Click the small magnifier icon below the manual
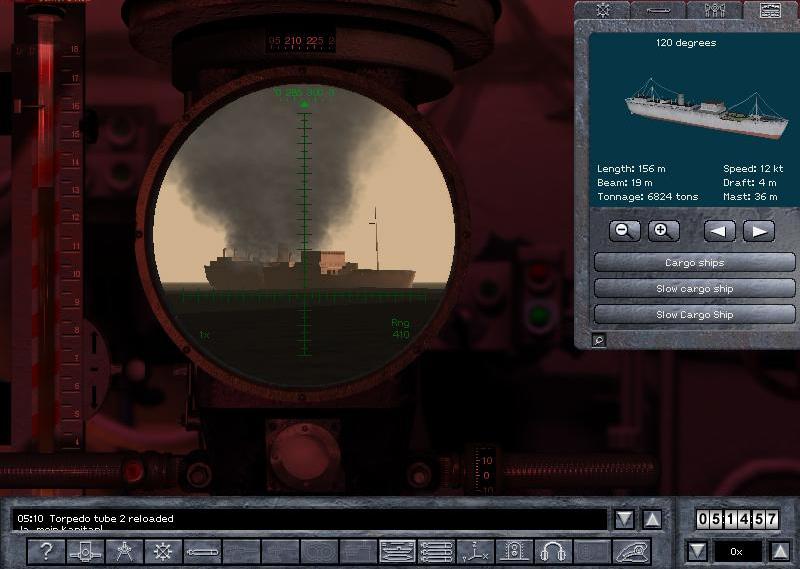The height and width of the screenshot is (569, 800). point(599,340)
